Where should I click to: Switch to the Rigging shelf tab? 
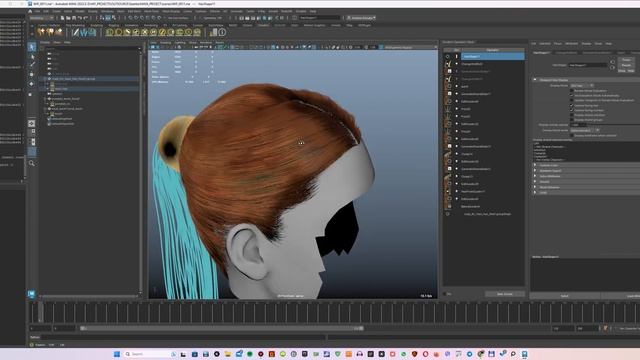click(113, 25)
